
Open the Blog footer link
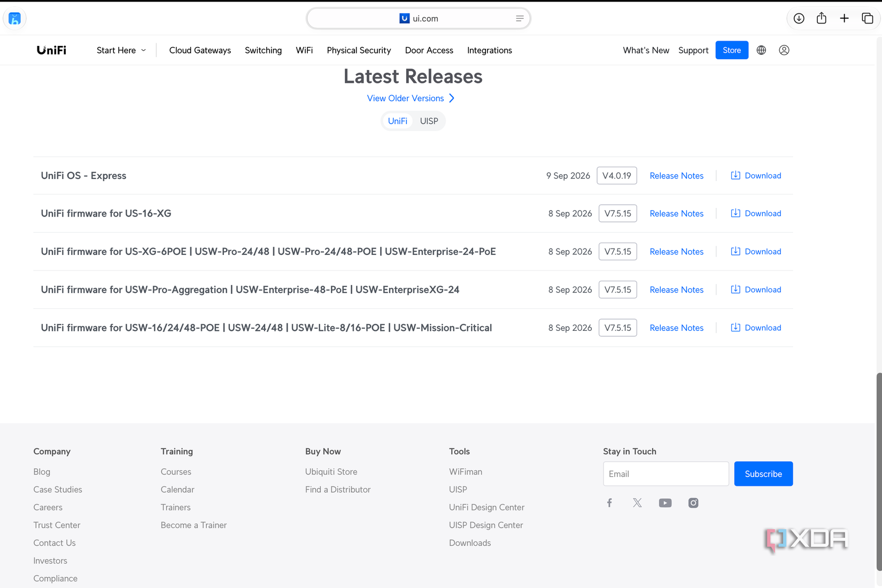click(x=42, y=471)
